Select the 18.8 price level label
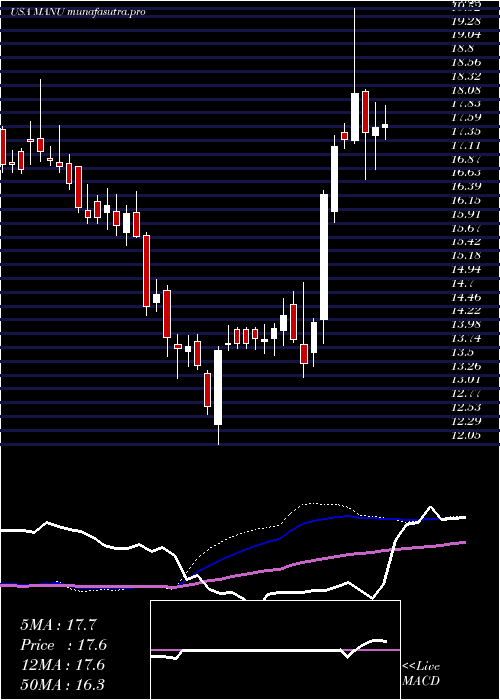Screen dimensions: 500x700 click(463, 48)
